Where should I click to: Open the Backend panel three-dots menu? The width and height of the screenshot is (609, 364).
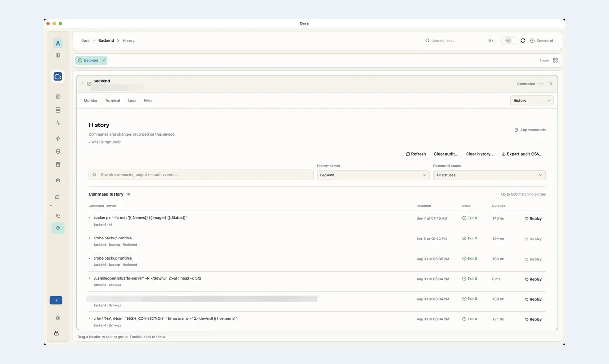coord(541,84)
